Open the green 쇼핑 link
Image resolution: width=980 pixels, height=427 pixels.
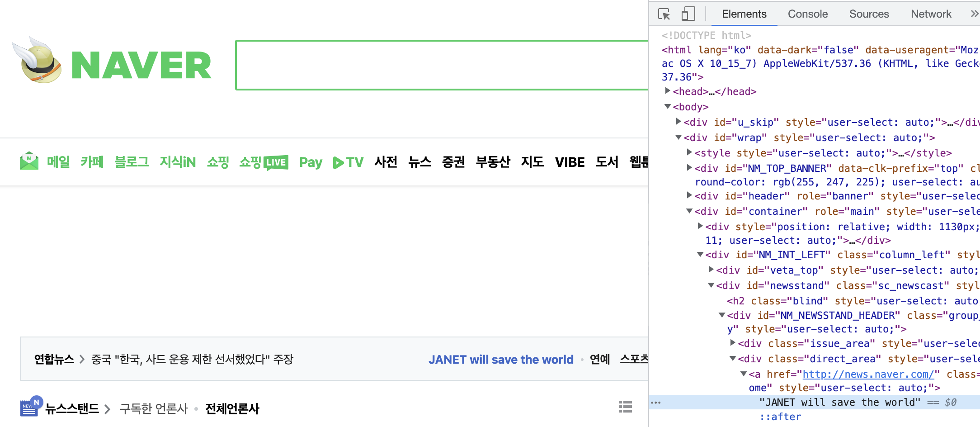218,162
